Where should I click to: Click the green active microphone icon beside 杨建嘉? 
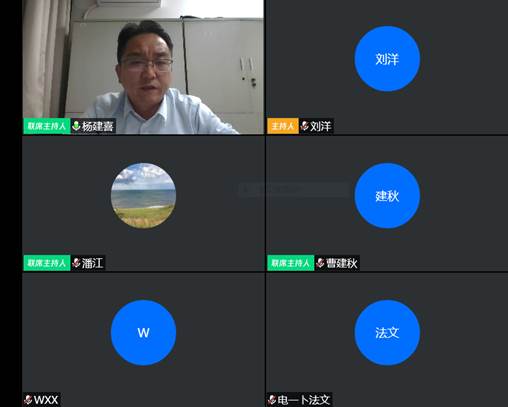pyautogui.click(x=76, y=126)
